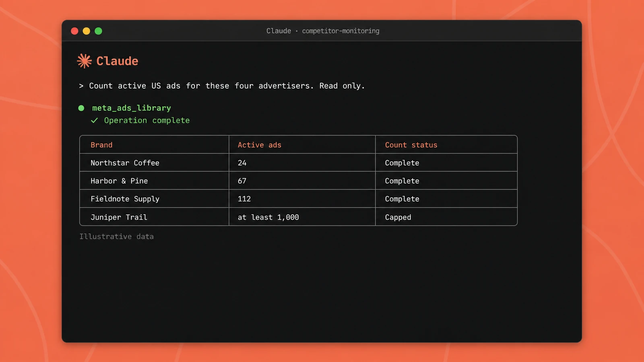Viewport: 644px width, 362px height.
Task: Click the prompt text 'Count active US ads'
Action: [x=135, y=86]
